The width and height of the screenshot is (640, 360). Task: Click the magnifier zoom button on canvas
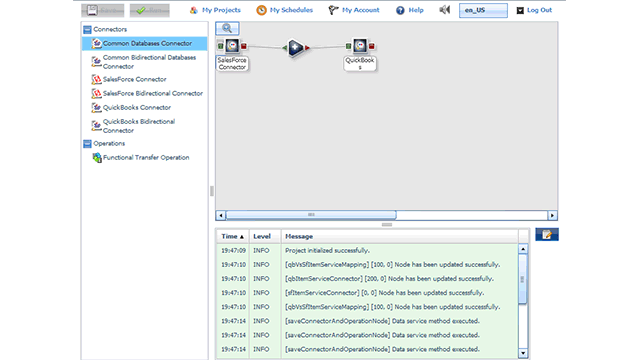click(x=227, y=28)
